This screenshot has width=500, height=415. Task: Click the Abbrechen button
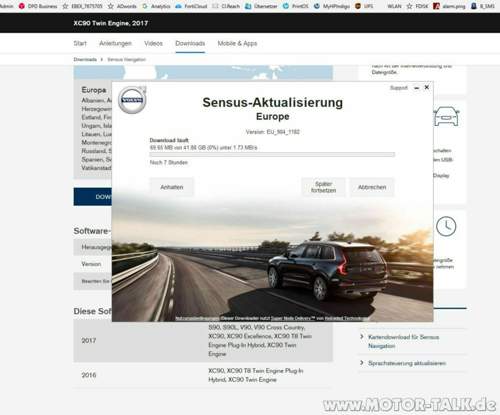tap(372, 187)
